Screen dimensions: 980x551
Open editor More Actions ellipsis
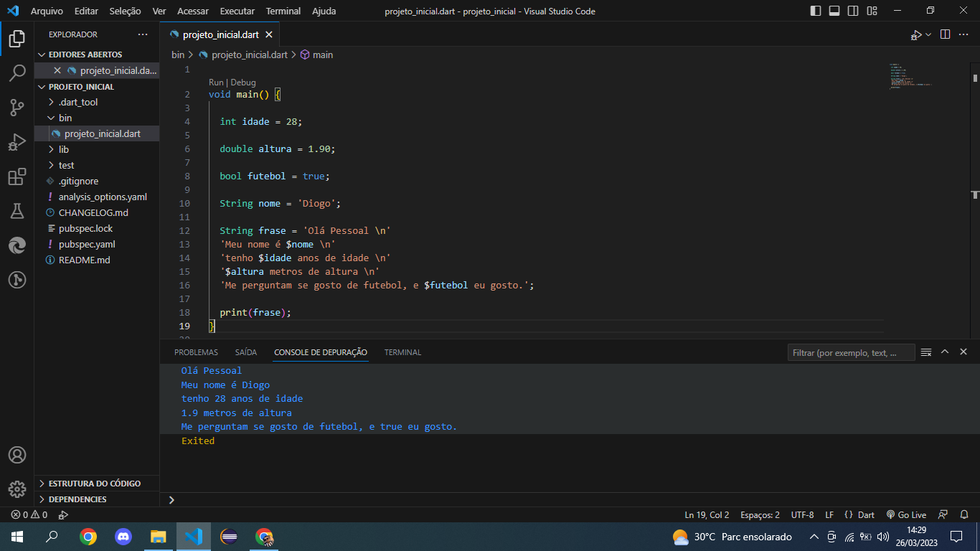click(964, 34)
